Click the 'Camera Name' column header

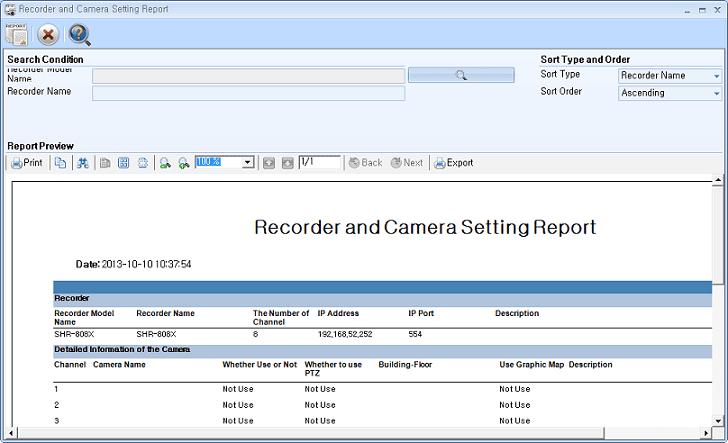coord(119,365)
